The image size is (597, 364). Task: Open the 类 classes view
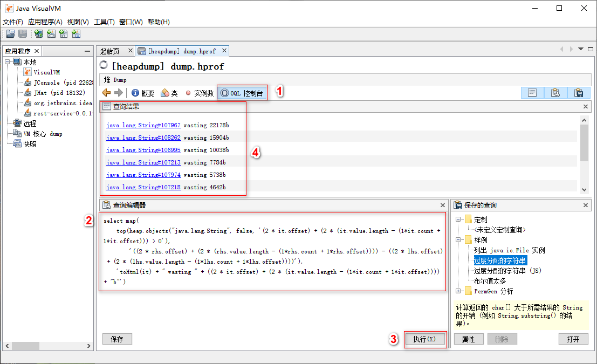click(x=169, y=93)
